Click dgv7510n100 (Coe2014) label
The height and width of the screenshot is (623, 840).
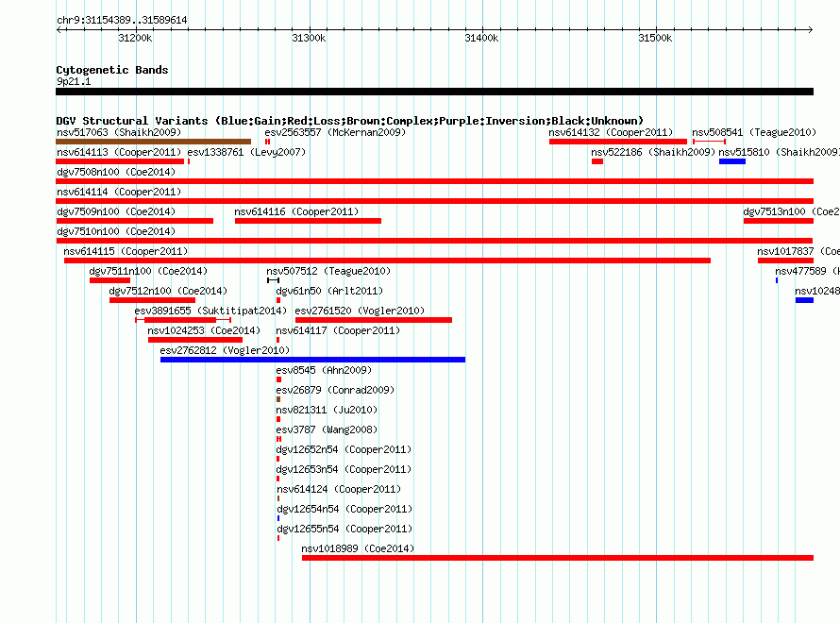(x=116, y=231)
